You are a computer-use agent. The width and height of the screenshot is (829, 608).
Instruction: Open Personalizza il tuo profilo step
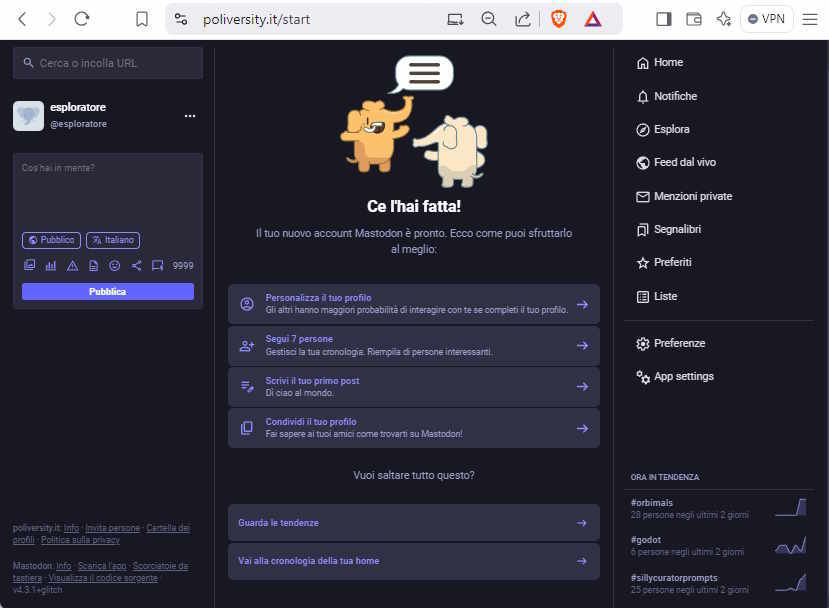[x=414, y=304]
